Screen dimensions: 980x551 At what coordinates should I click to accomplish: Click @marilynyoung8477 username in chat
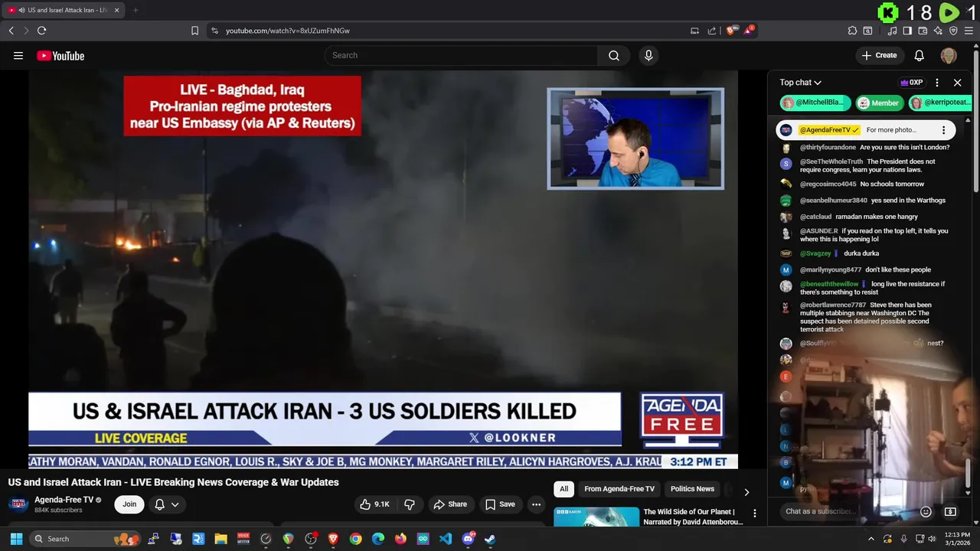pyautogui.click(x=831, y=269)
